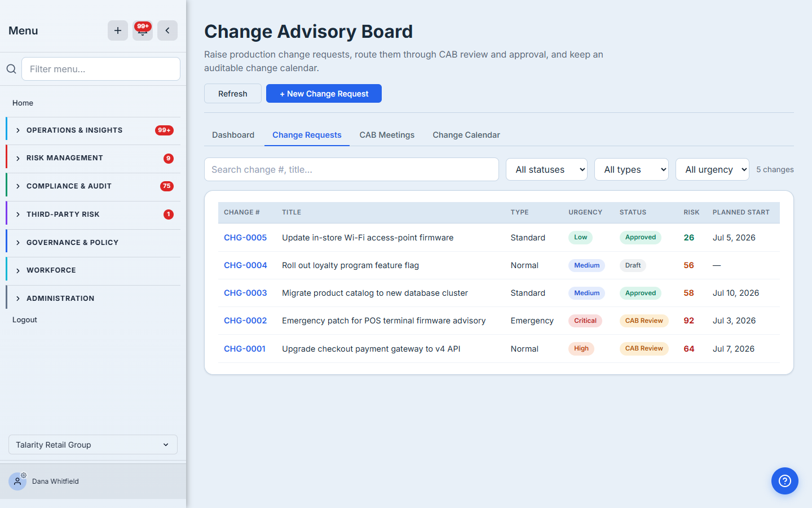
Task: Click the 1 badge on Third-Party Risk
Action: click(169, 214)
